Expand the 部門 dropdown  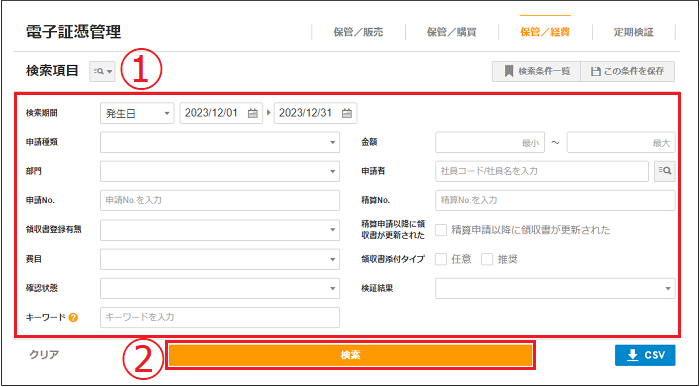(220, 171)
